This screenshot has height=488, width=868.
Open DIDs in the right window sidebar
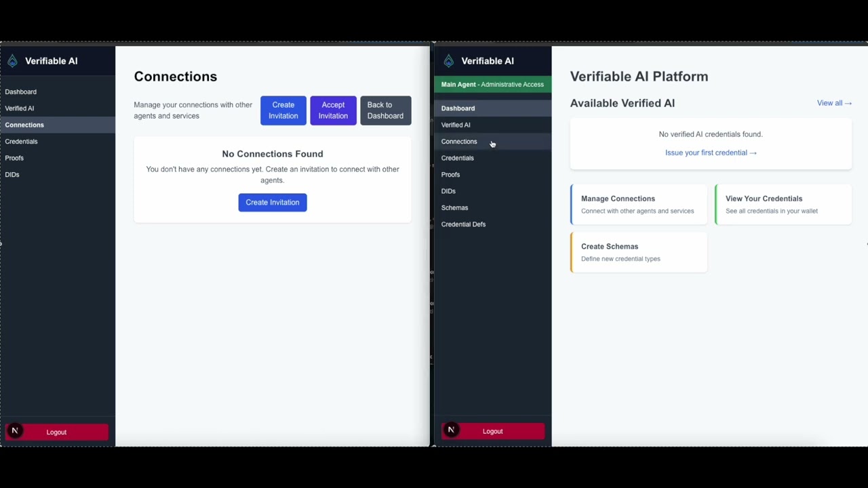pyautogui.click(x=493, y=191)
